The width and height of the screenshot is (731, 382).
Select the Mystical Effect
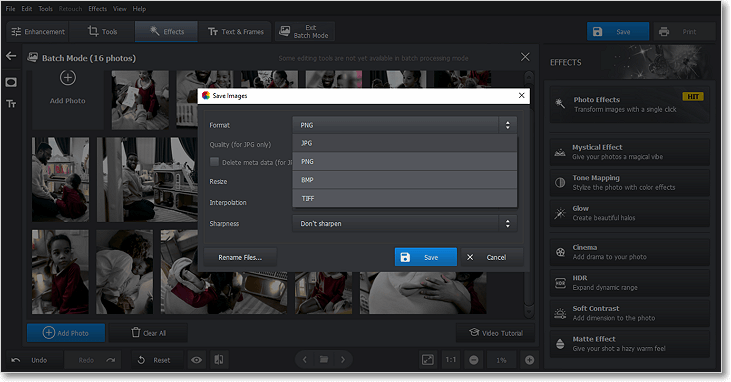click(629, 152)
